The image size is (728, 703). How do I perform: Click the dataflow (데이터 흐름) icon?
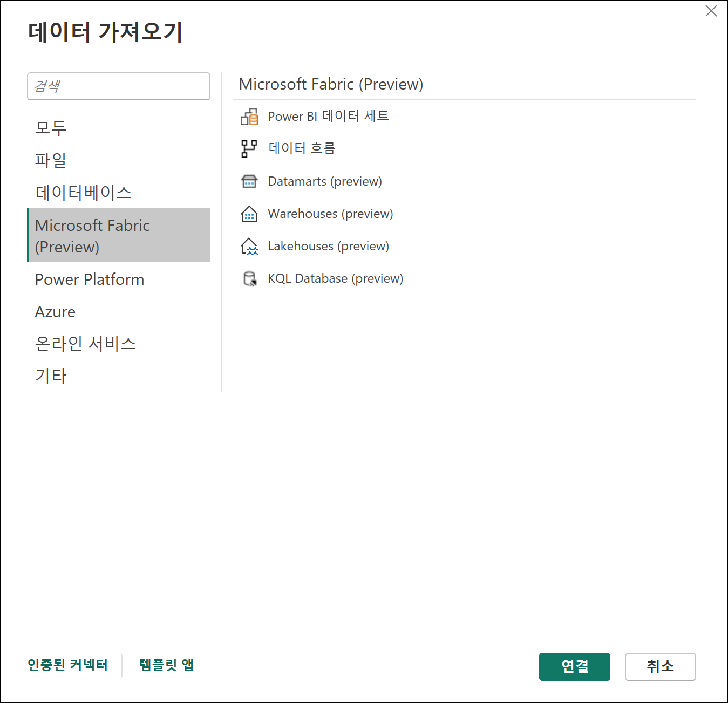tap(249, 148)
